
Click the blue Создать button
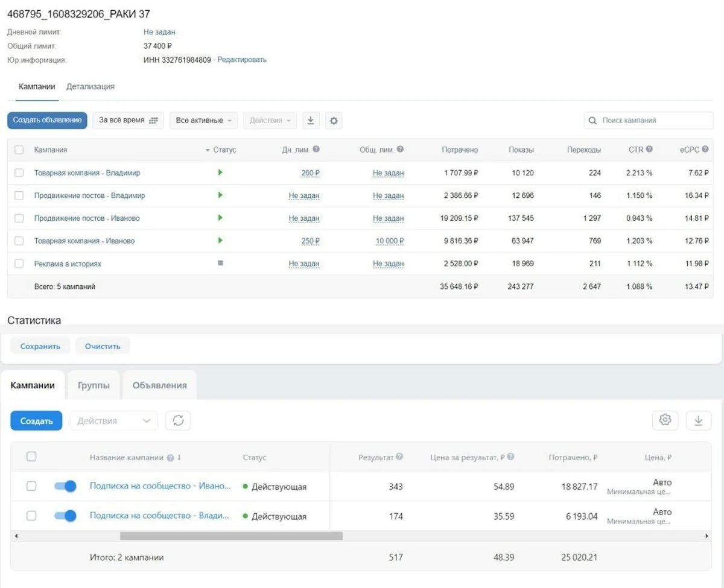[x=36, y=420]
